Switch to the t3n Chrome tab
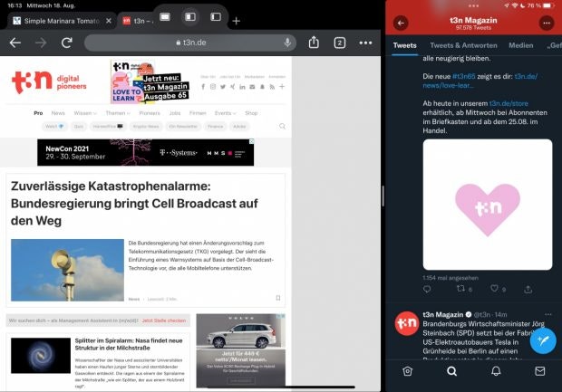This screenshot has width=562, height=392. [x=138, y=21]
